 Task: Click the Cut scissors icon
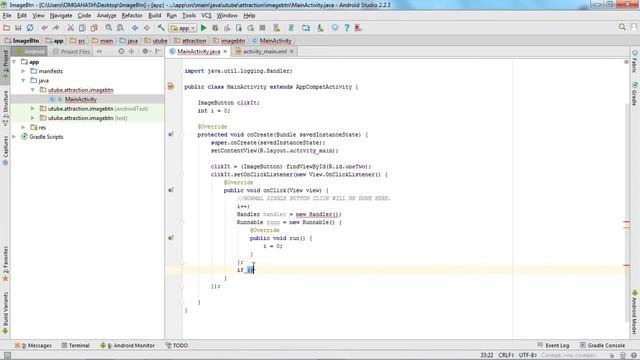(x=70, y=28)
